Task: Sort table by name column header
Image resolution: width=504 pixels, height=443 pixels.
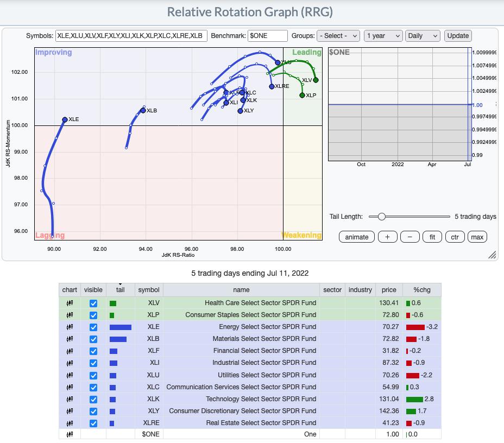Action: 241,290
